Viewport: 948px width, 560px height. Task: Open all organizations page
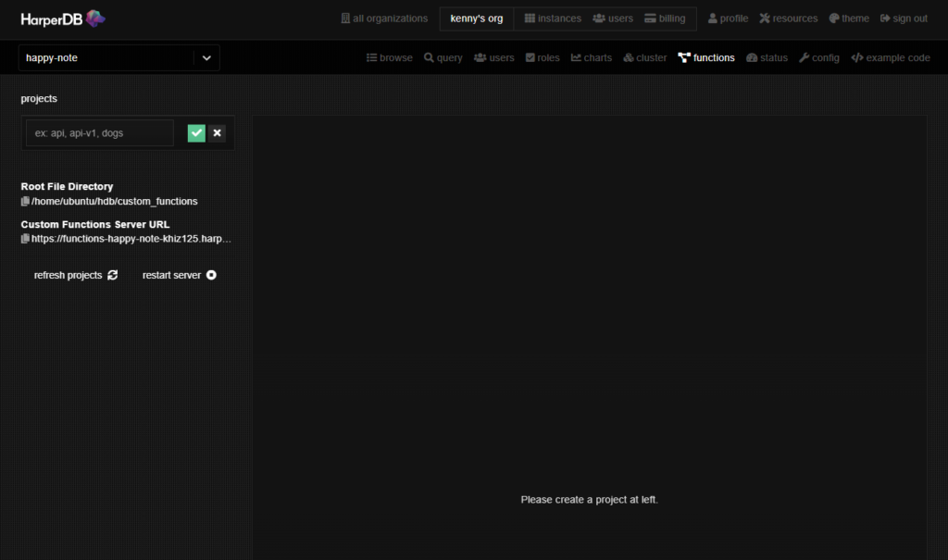pyautogui.click(x=384, y=19)
